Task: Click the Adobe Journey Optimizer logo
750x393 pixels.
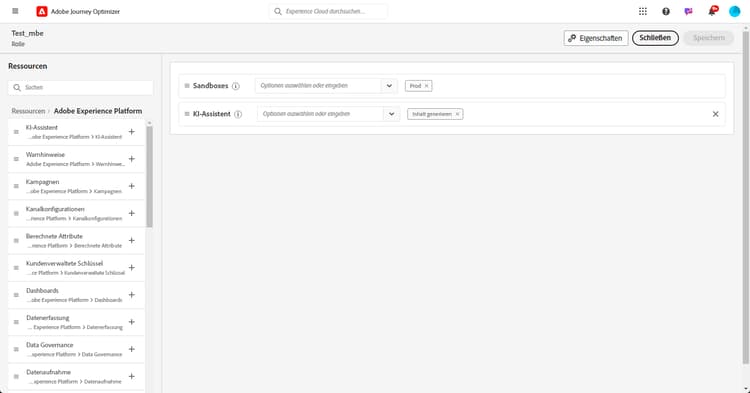Action: tap(42, 11)
